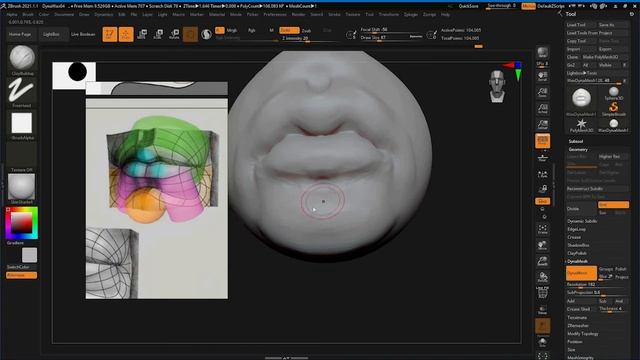Activate the Draw mode button
Image resolution: width=640 pixels, height=360 pixels.
pos(126,34)
